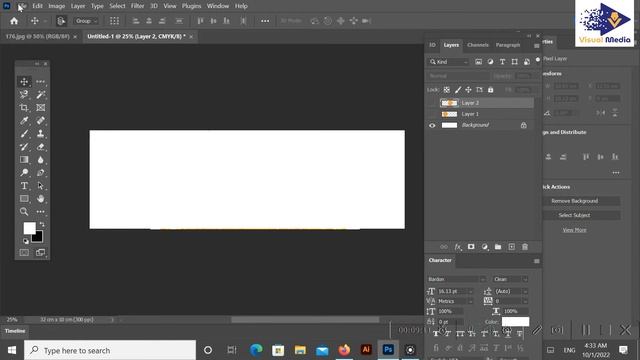Select the Gradient tool
The height and width of the screenshot is (360, 640).
[x=24, y=160]
